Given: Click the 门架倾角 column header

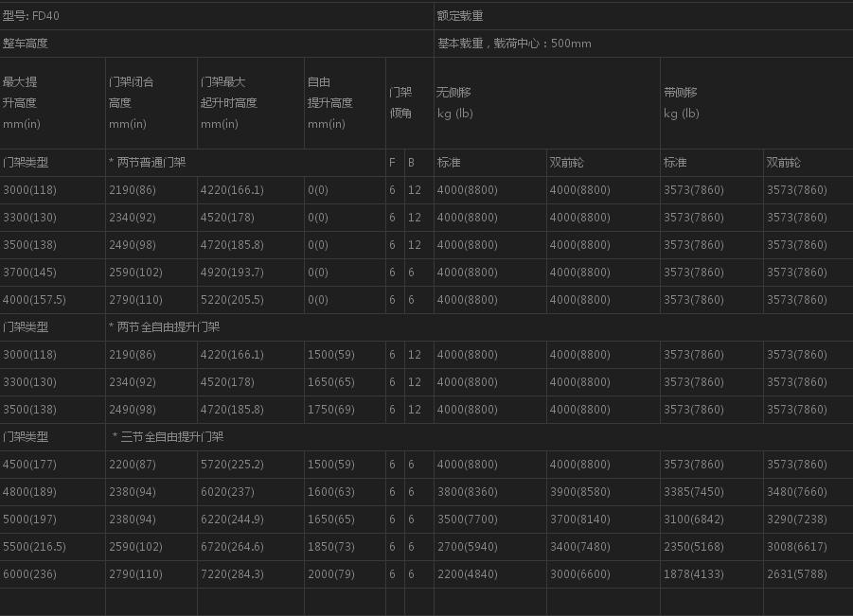Looking at the screenshot, I should 400,102.
